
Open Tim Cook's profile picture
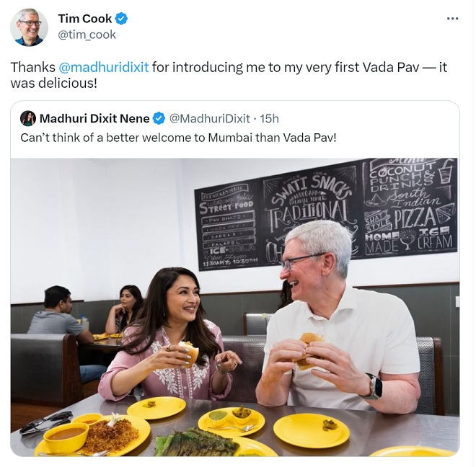[x=29, y=27]
